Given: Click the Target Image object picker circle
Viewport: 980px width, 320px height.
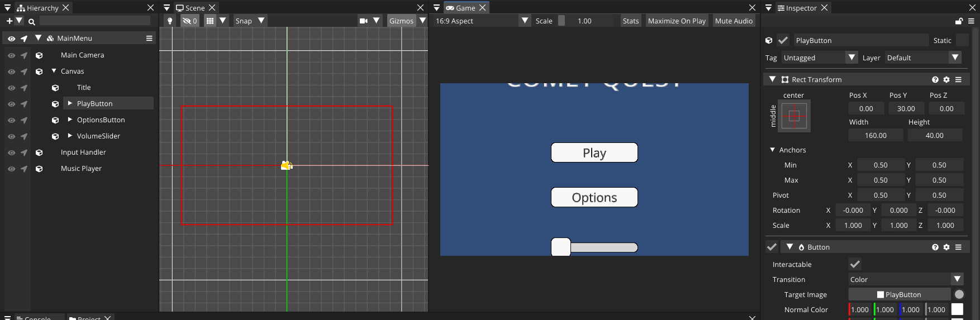Looking at the screenshot, I should (x=959, y=294).
